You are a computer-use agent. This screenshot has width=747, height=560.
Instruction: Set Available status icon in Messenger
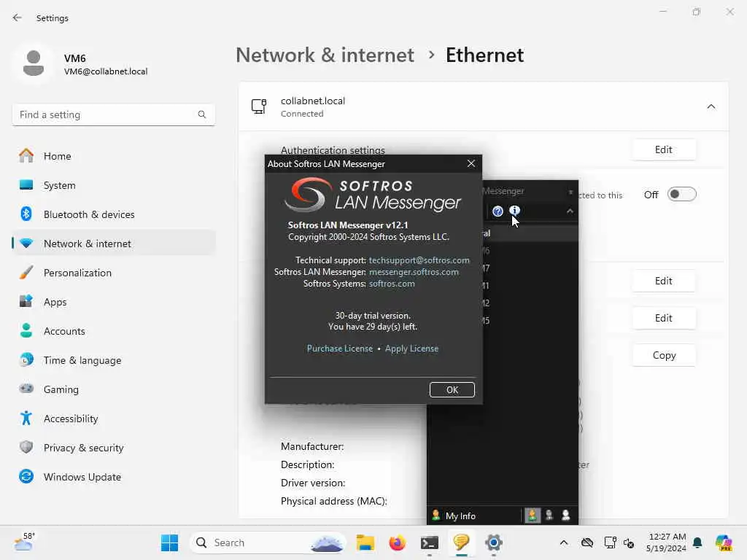532,516
